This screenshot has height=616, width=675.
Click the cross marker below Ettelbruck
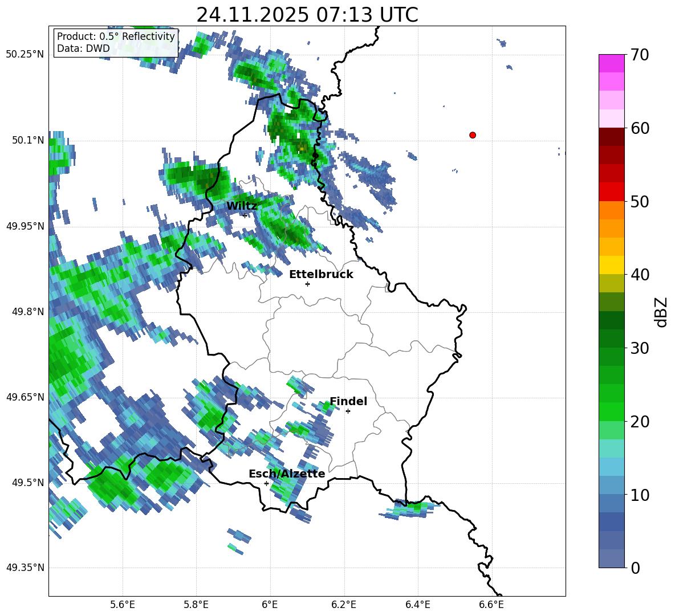(x=307, y=284)
